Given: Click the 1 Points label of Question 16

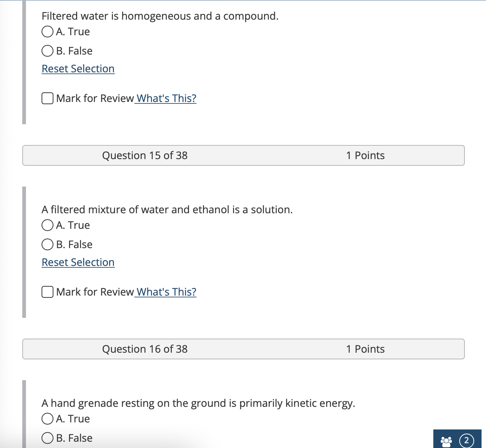Looking at the screenshot, I should [x=365, y=349].
